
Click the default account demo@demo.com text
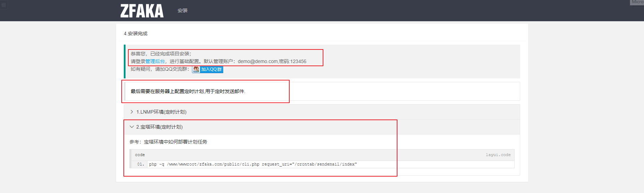(258, 61)
